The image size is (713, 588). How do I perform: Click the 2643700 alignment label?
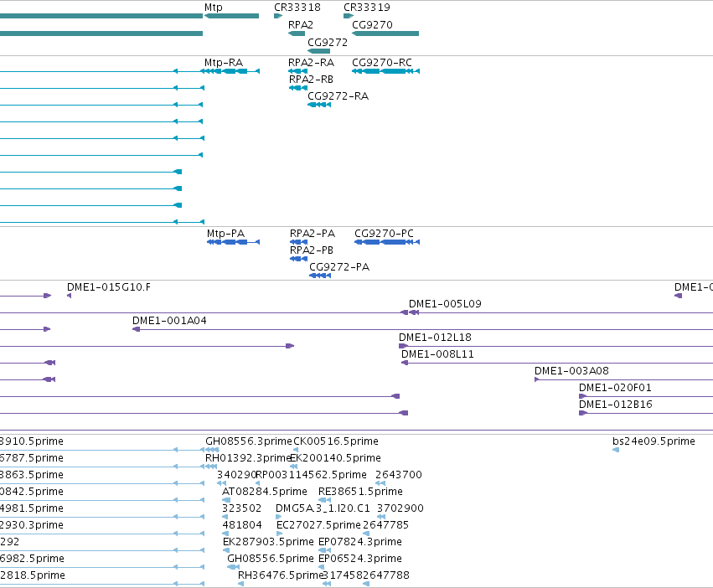399,475
